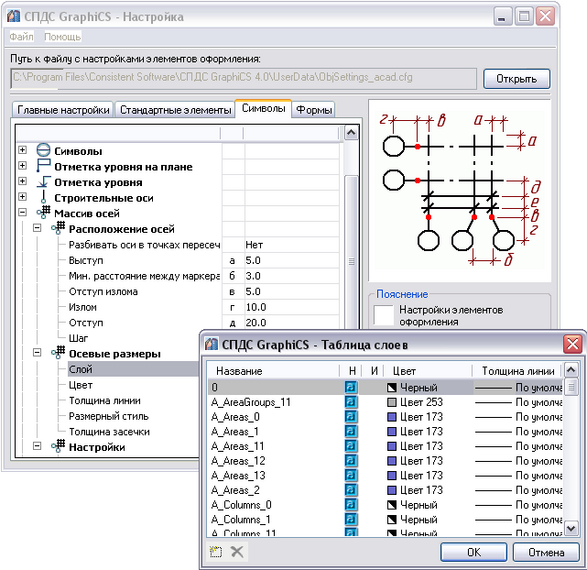The width and height of the screenshot is (587, 570).
Task: Close the Таблица слоев dialog
Action: click(x=573, y=344)
